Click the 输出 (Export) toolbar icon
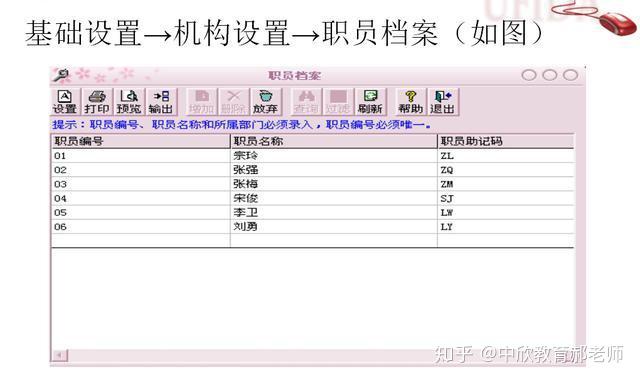The height and width of the screenshot is (381, 640). click(x=161, y=102)
